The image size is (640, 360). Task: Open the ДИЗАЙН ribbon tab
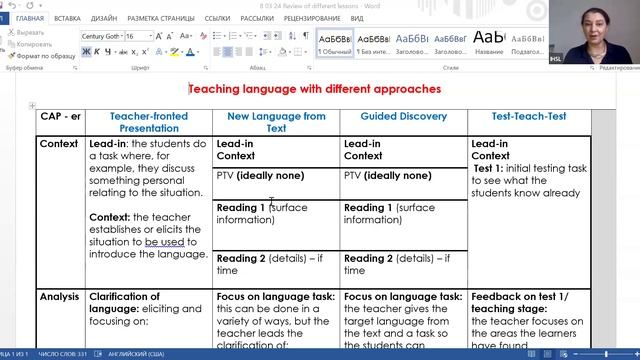(x=104, y=18)
